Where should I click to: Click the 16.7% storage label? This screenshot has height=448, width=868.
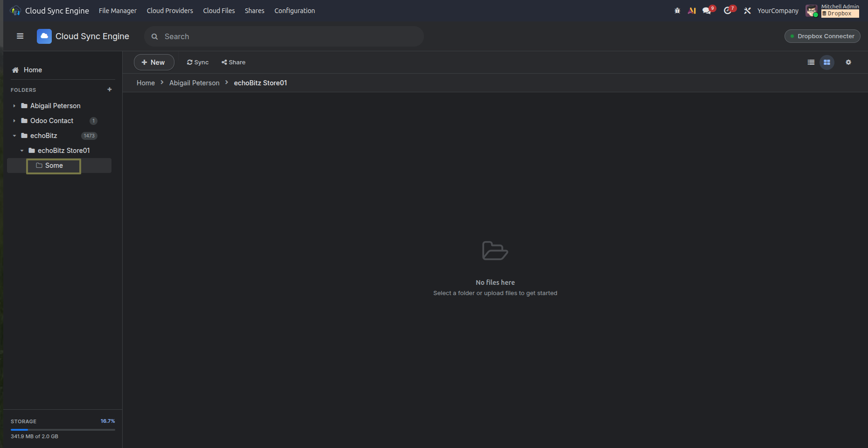[x=108, y=421]
